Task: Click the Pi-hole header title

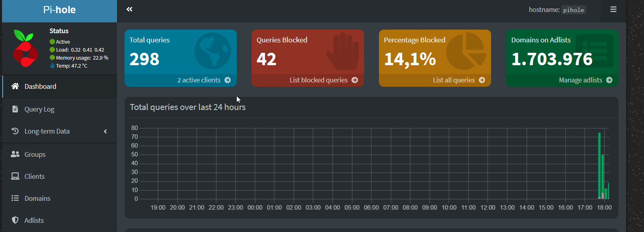Action: click(59, 10)
